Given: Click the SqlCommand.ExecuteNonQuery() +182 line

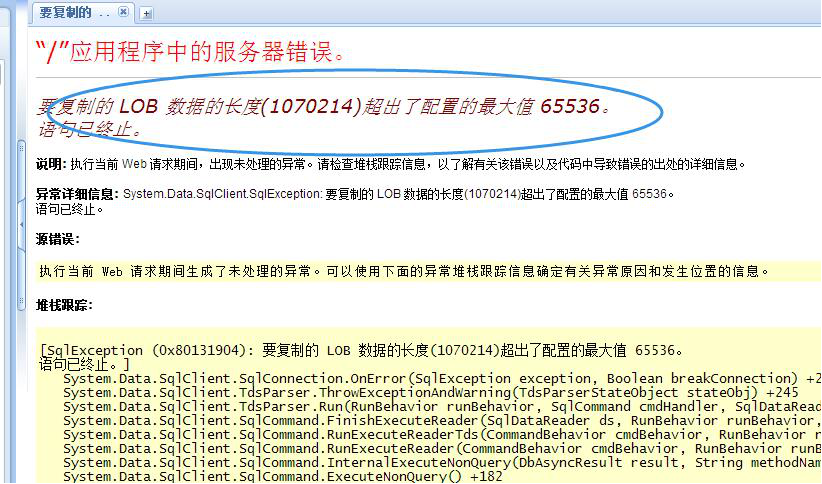Looking at the screenshot, I should click(x=283, y=477).
